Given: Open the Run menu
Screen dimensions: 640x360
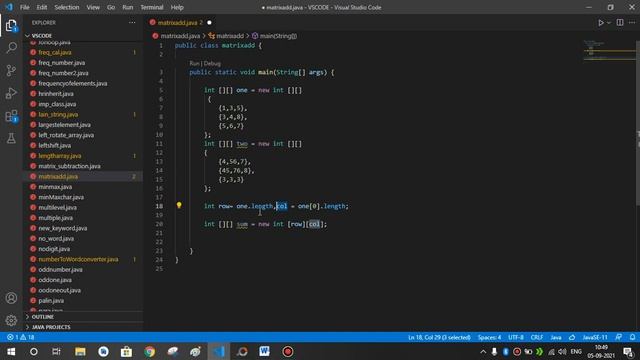Looking at the screenshot, I should (128, 7).
